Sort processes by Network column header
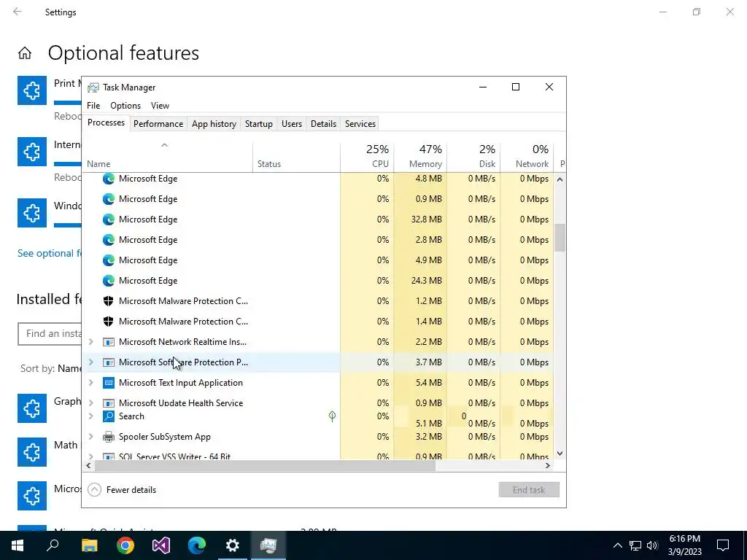747x560 pixels. click(527, 156)
